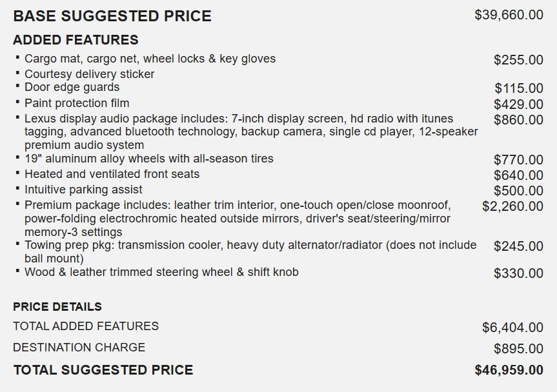Select the TOTAL ADDED FEATURES amount $6,404.00
The image size is (557, 392).
512,328
